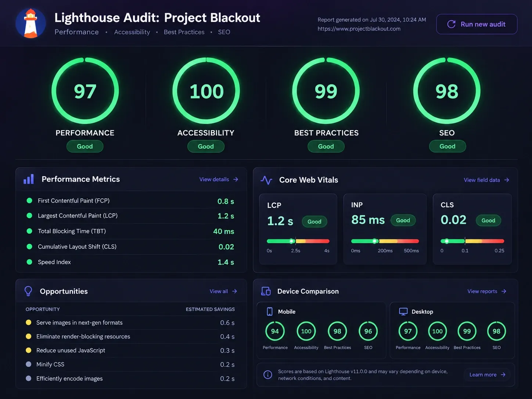This screenshot has width=532, height=399.
Task: Click the arrow next to View reports
Action: [x=504, y=291]
